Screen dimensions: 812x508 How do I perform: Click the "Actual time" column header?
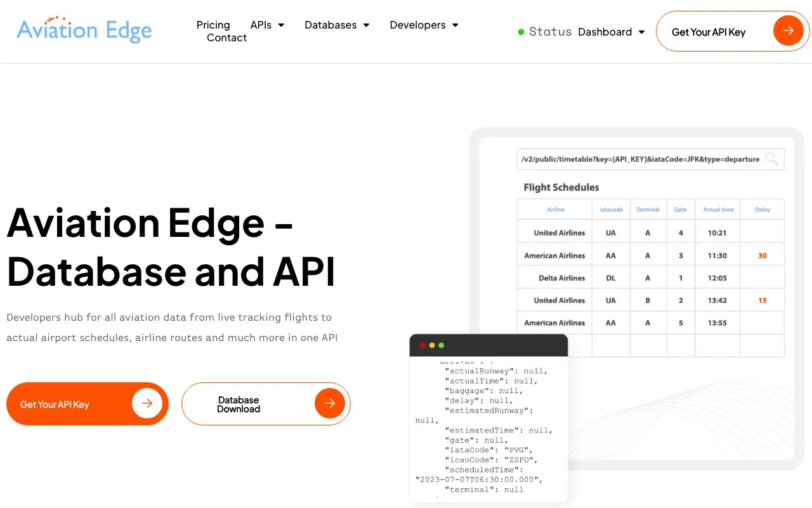point(718,210)
